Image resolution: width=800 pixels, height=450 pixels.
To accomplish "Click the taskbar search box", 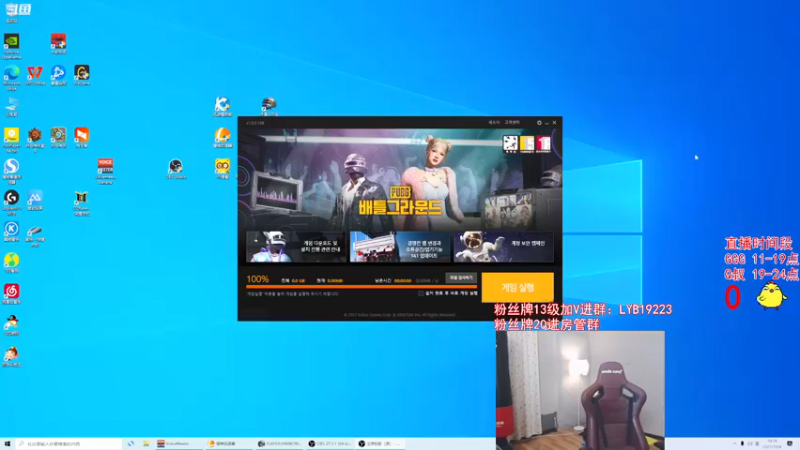I will tap(69, 444).
